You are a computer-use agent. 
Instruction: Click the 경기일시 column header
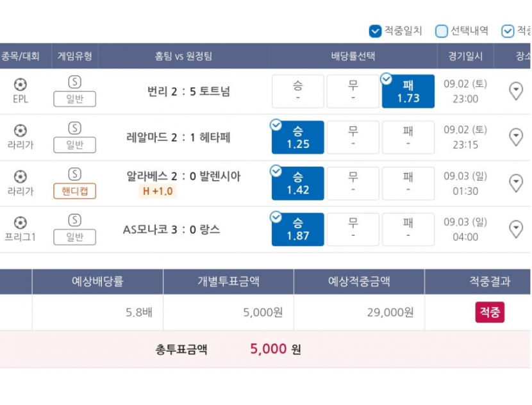(465, 56)
